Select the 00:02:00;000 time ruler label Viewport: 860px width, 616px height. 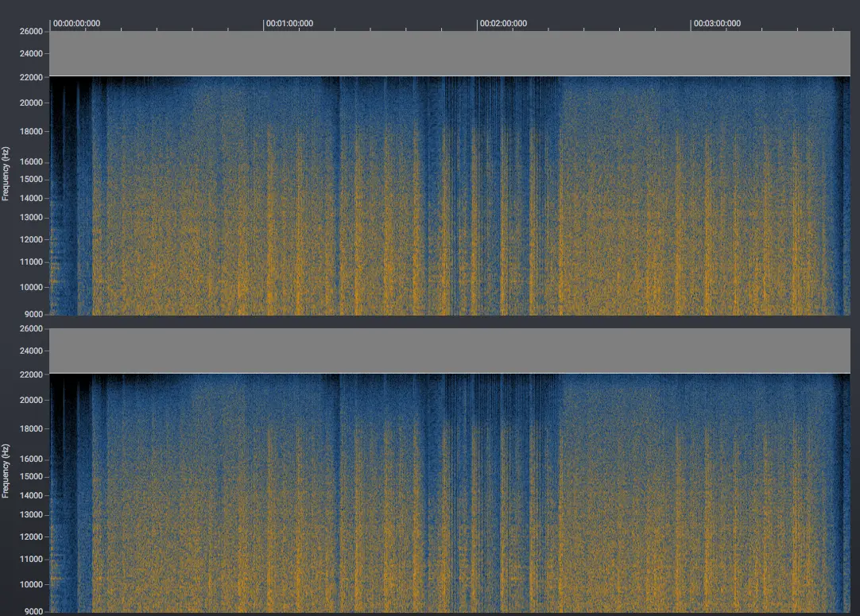click(503, 23)
